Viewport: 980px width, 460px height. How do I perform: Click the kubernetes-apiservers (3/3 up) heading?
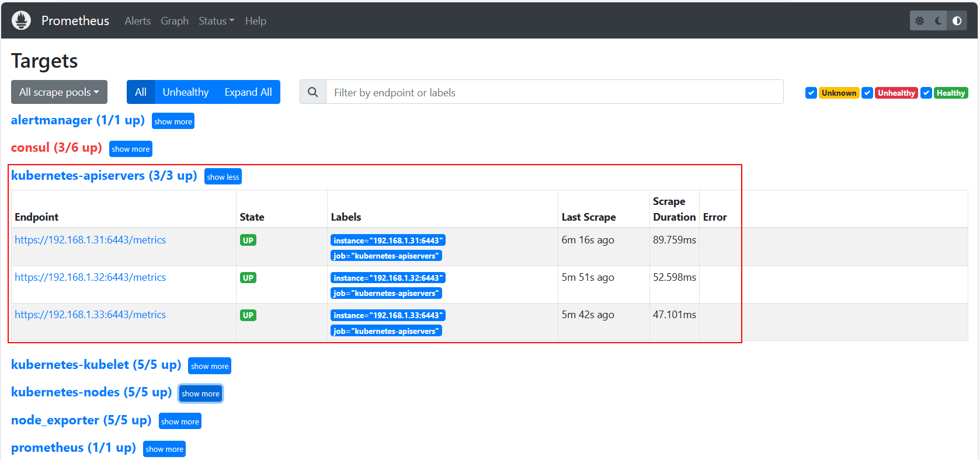(104, 176)
